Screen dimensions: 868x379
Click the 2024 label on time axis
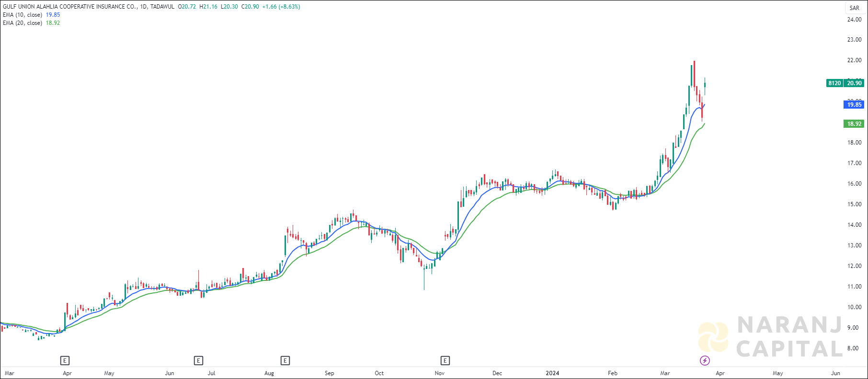tap(553, 373)
